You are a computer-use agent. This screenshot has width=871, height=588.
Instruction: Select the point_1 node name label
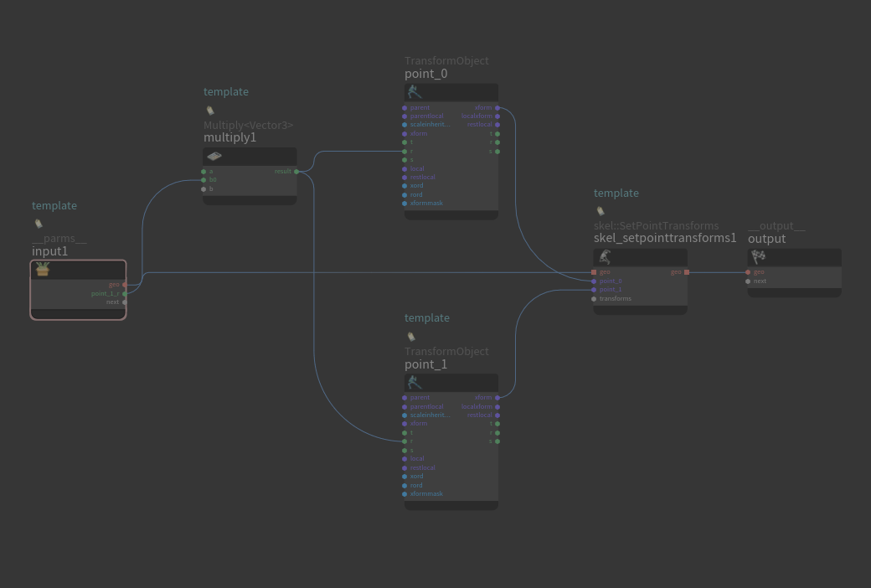point(426,364)
